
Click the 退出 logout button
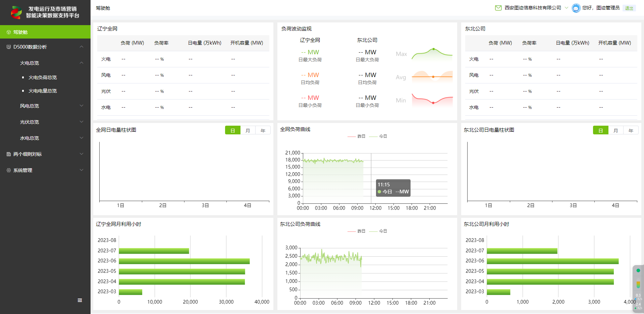629,8
